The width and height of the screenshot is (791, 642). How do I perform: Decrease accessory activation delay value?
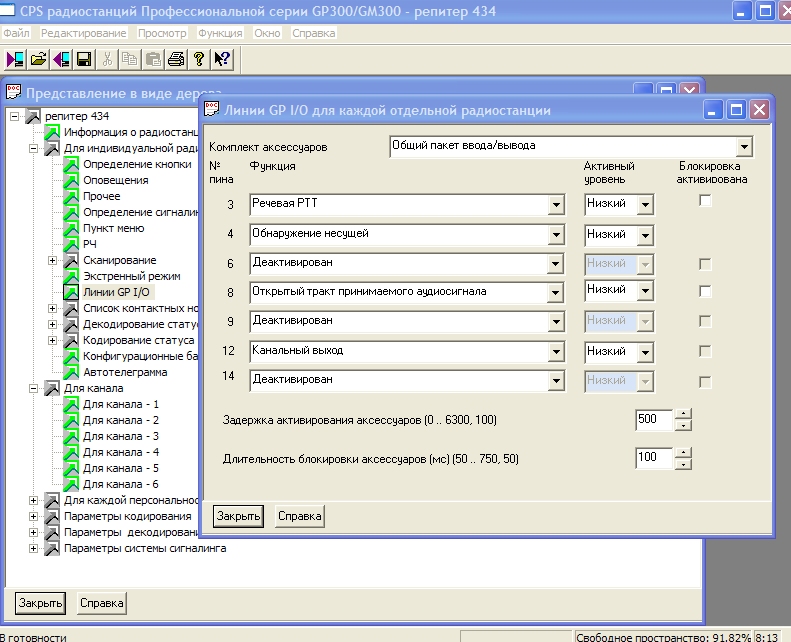tap(683, 425)
